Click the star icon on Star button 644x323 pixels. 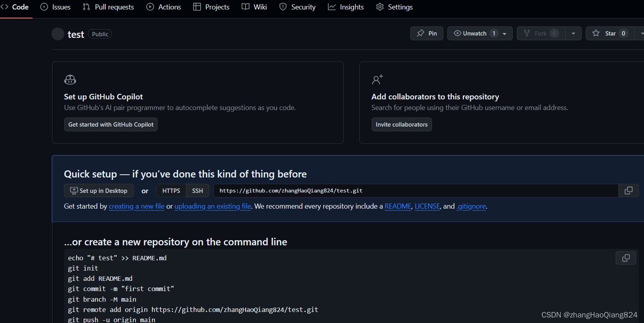[596, 34]
